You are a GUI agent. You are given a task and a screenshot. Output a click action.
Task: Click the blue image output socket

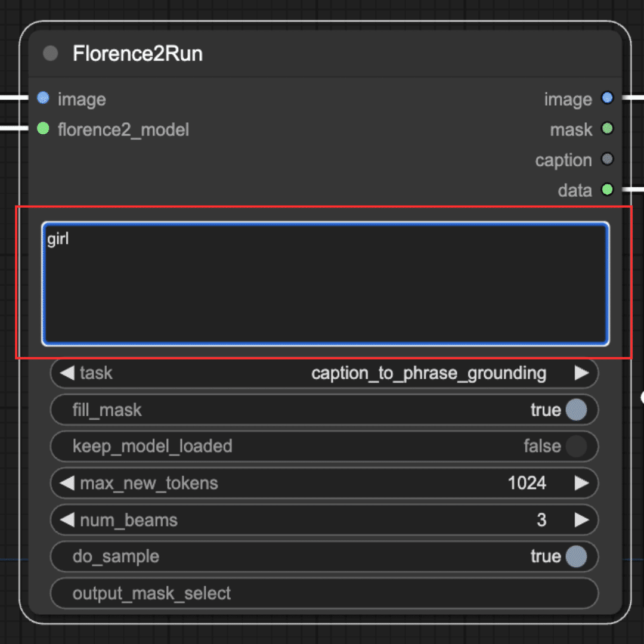tap(607, 98)
